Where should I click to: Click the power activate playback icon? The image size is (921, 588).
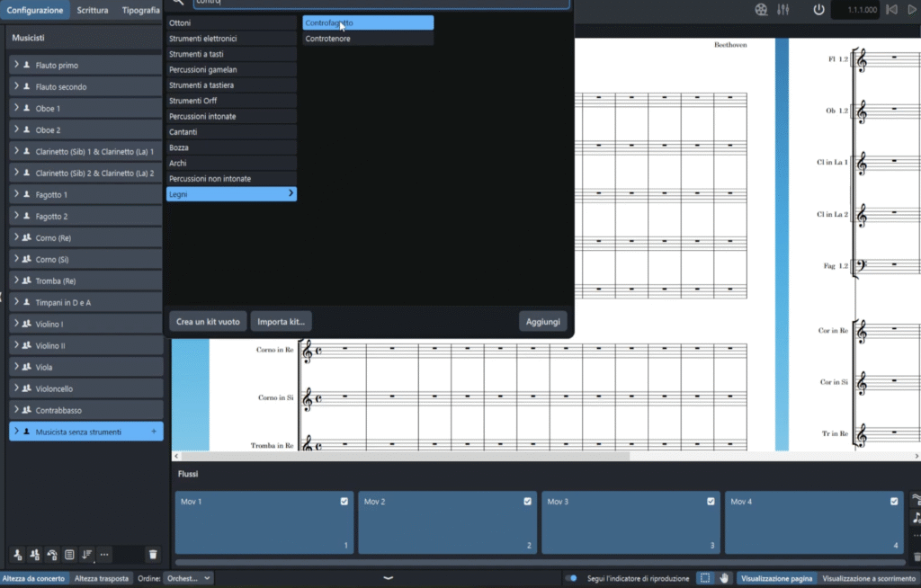[x=818, y=10]
